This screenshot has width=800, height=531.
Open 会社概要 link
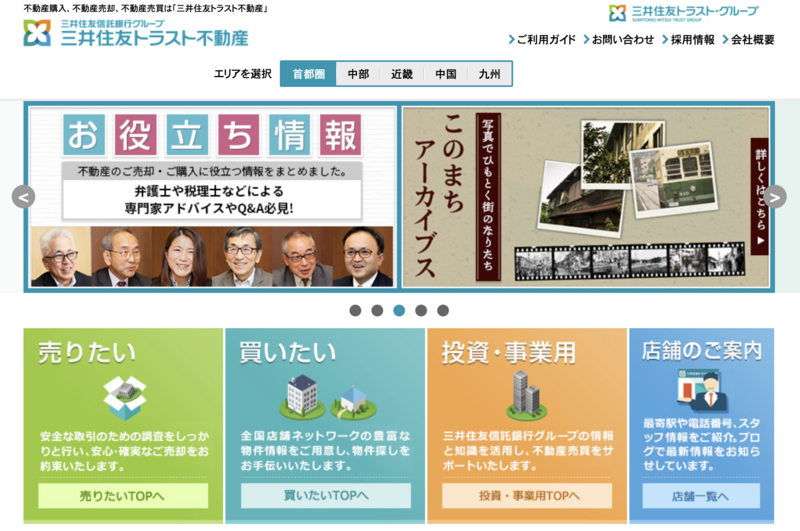pyautogui.click(x=748, y=40)
